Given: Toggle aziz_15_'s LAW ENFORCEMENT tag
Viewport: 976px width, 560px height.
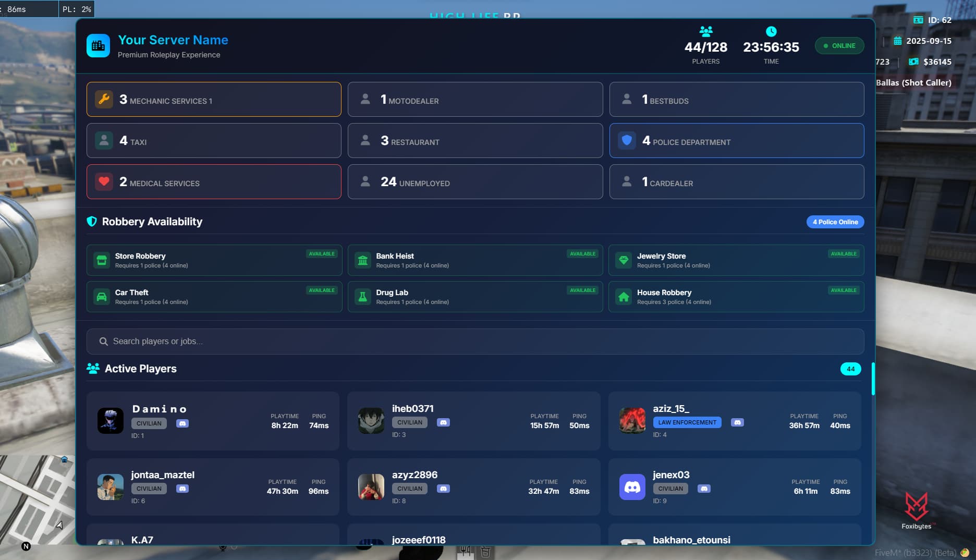Looking at the screenshot, I should [x=687, y=422].
